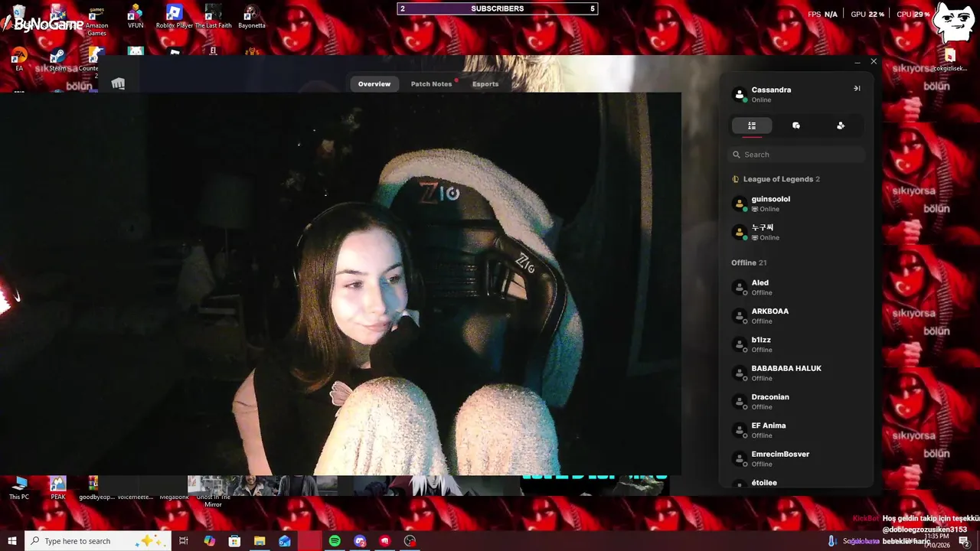Switch to the Patch Notes tab
980x551 pixels.
[x=431, y=84]
